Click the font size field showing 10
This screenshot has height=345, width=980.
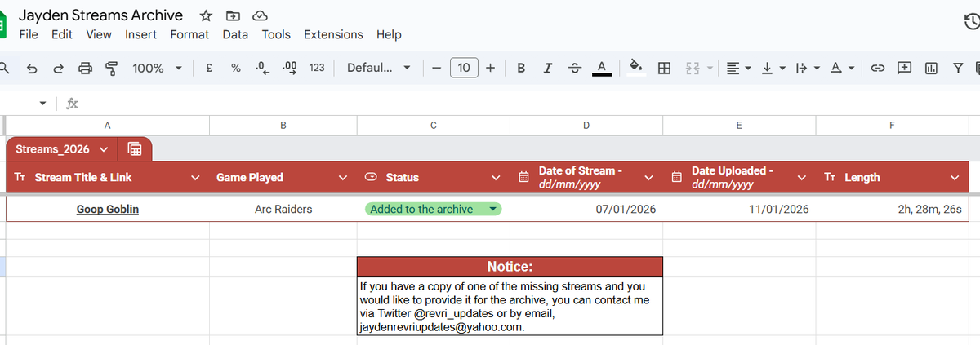coord(464,69)
